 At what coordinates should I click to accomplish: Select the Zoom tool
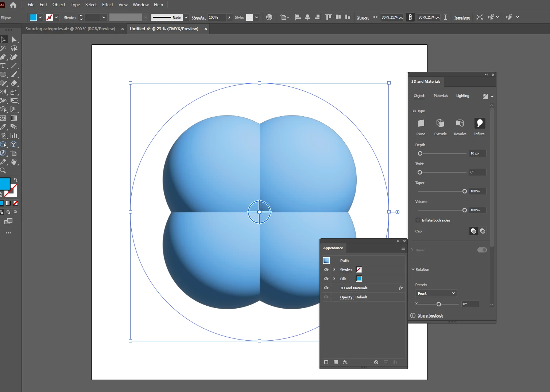pyautogui.click(x=3, y=170)
